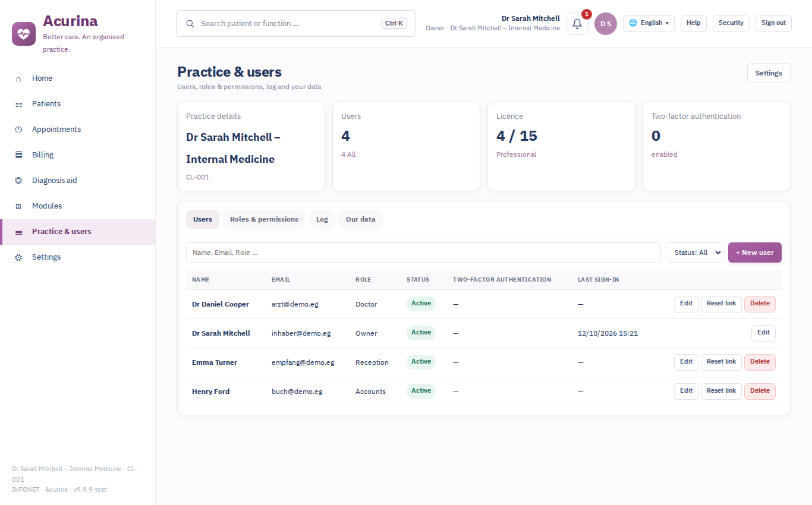Viewport: 812px width, 505px height.
Task: Click the Active status of Henry Ford
Action: point(421,391)
